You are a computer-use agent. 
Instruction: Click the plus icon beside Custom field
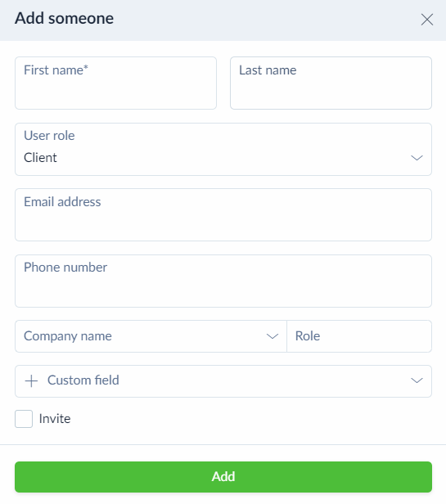(31, 381)
